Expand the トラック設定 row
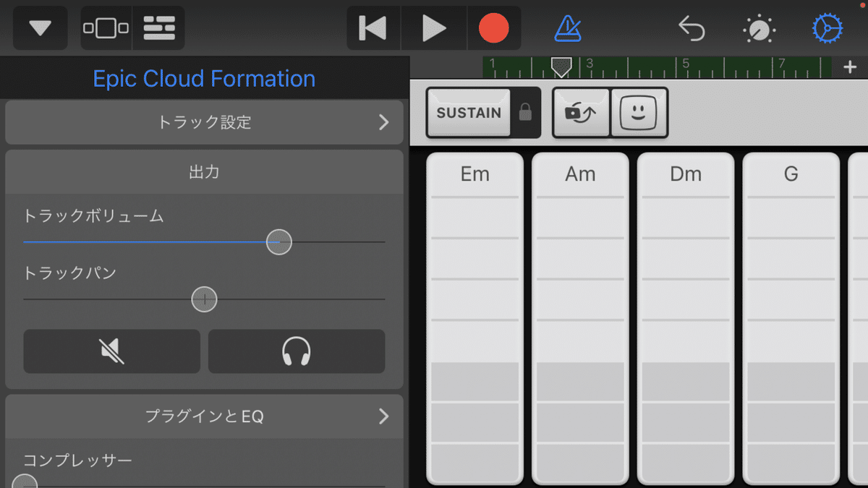Screen dimensions: 868x488 point(204,122)
